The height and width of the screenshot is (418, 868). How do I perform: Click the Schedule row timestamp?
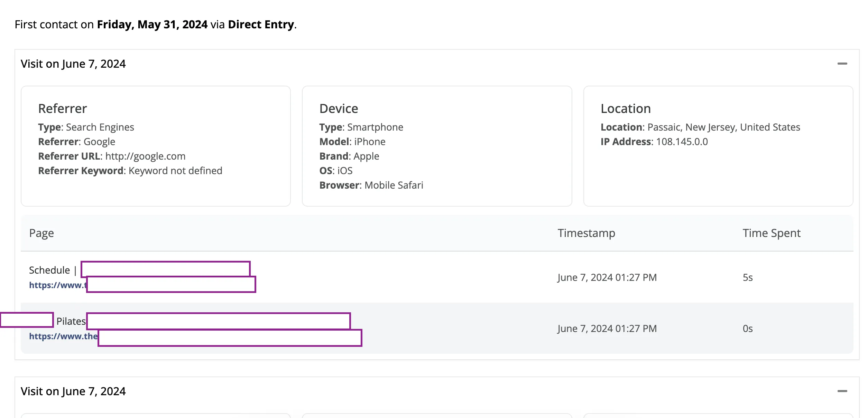click(x=607, y=277)
